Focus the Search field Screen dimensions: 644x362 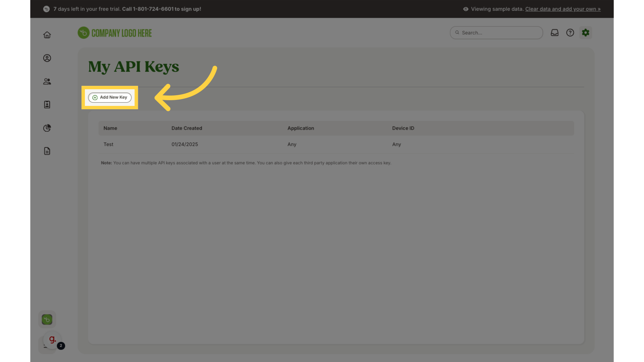pos(496,33)
